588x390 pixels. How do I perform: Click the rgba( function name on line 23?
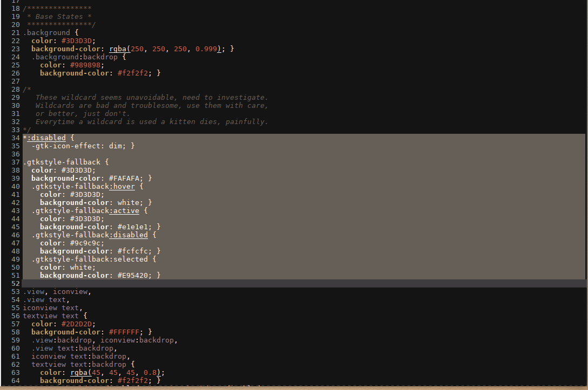pos(120,49)
